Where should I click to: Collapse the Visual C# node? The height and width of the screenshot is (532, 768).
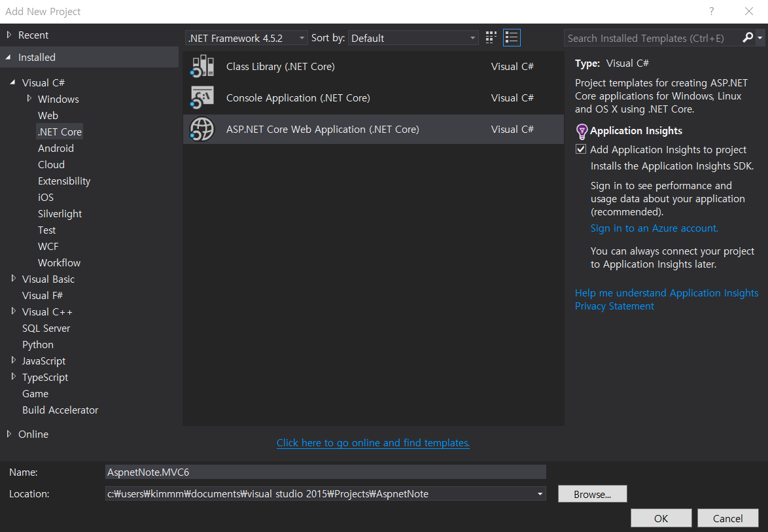pyautogui.click(x=12, y=82)
